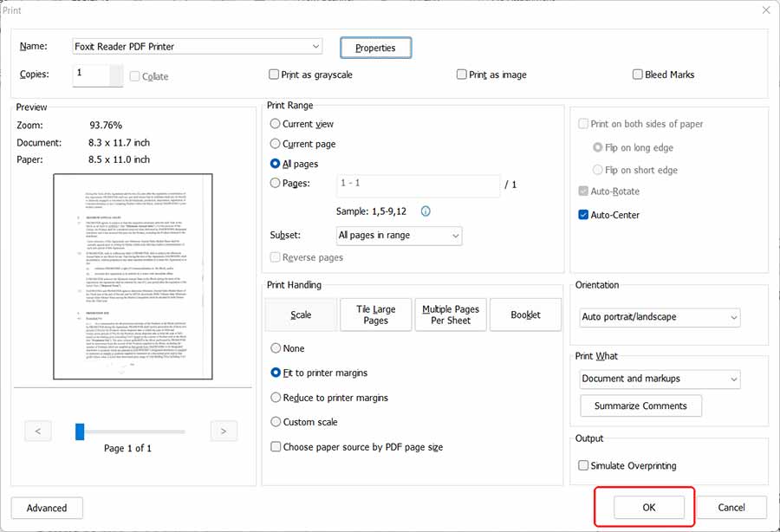Enable Bleed Marks

click(x=637, y=75)
